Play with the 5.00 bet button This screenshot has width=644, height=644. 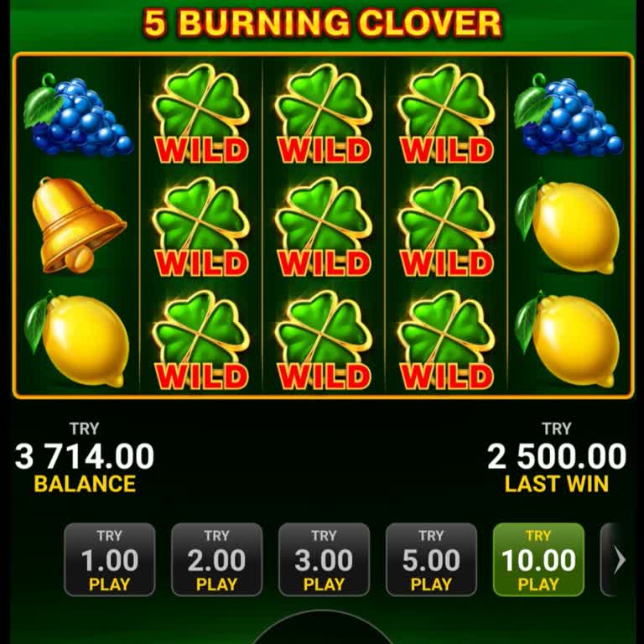tap(431, 559)
